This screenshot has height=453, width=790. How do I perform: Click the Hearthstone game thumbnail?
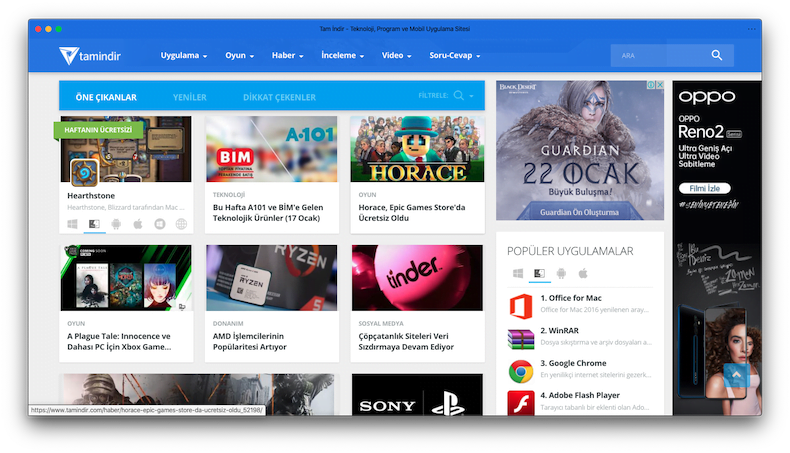(x=126, y=149)
